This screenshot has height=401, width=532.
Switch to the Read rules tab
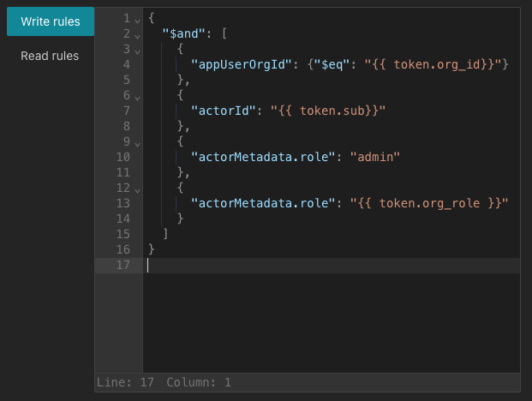[50, 56]
